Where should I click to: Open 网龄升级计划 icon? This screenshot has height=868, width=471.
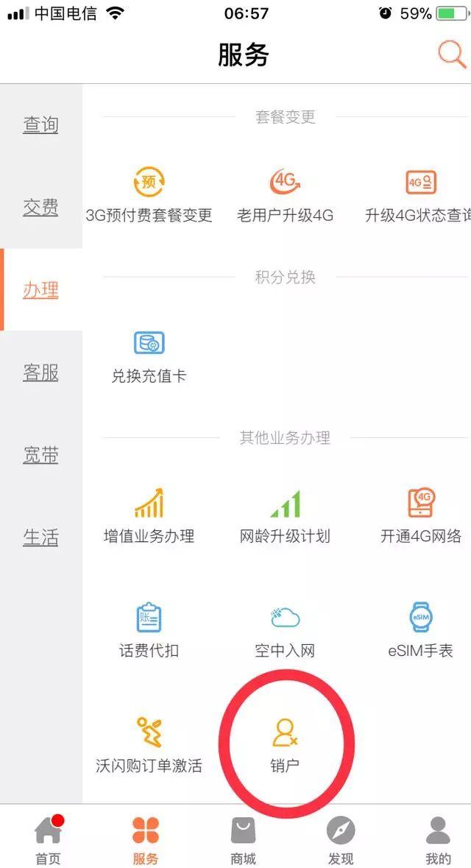[x=285, y=504]
